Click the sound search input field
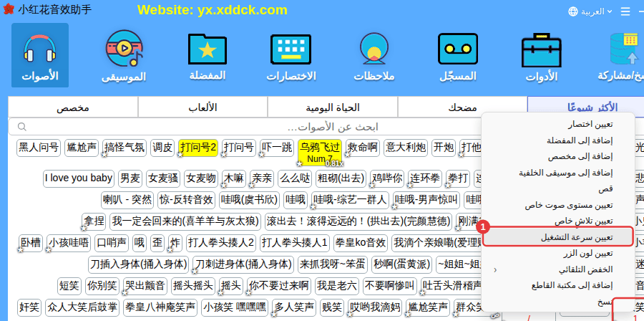The image size is (644, 321). pyautogui.click(x=332, y=127)
